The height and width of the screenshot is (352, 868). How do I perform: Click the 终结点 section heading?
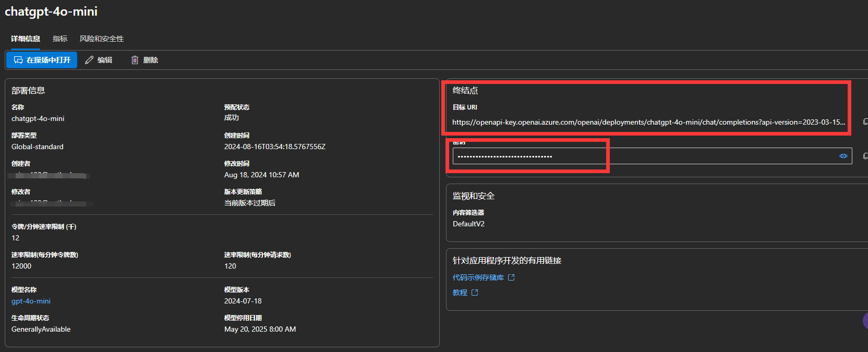click(x=465, y=90)
